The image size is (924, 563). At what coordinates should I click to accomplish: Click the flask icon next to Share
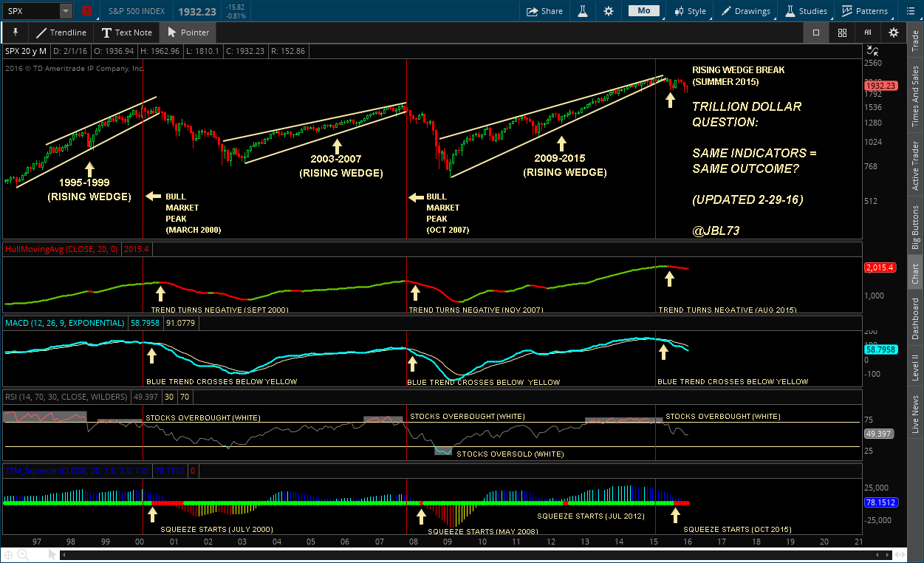pyautogui.click(x=583, y=11)
